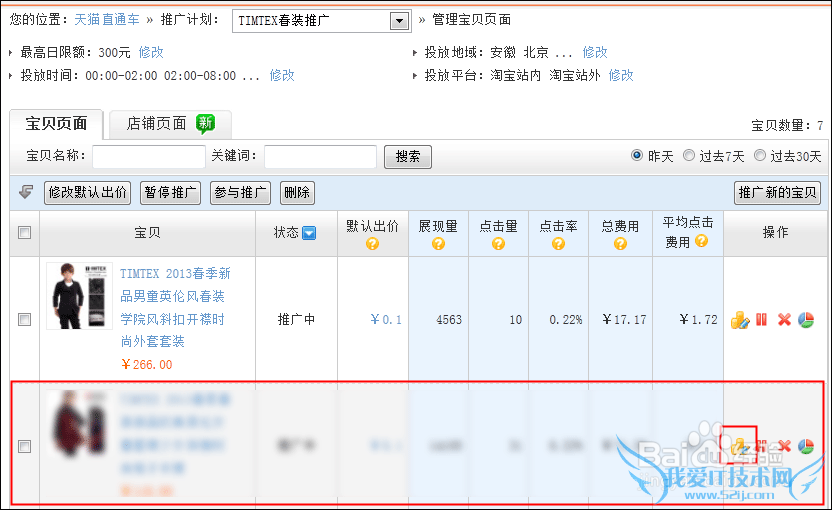This screenshot has width=832, height=510.
Task: Open pie chart report in first product row
Action: tap(806, 319)
